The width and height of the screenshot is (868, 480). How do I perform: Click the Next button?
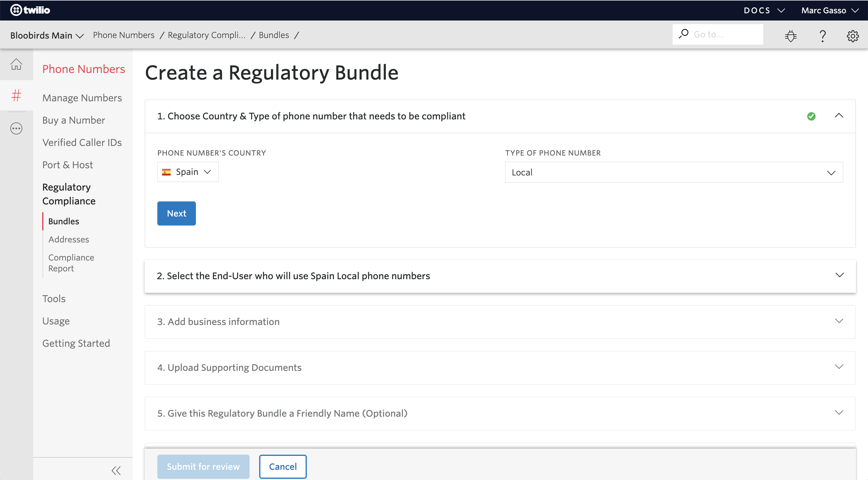(177, 213)
